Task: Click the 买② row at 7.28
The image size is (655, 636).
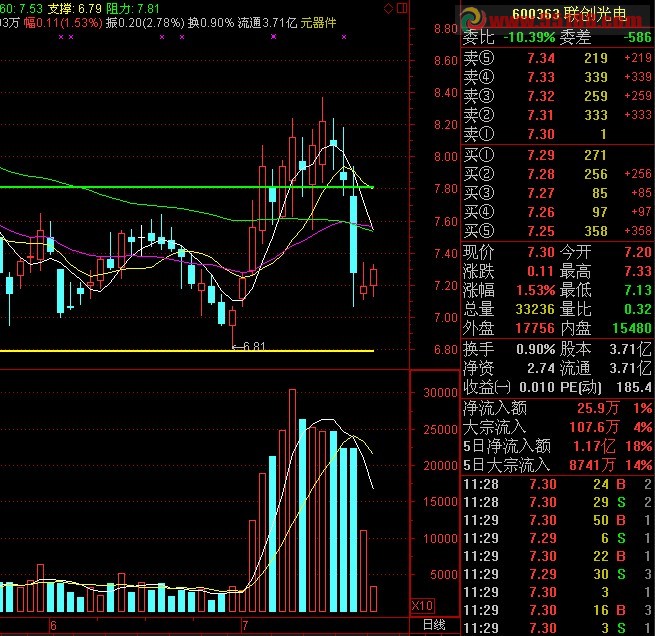Action: [557, 174]
